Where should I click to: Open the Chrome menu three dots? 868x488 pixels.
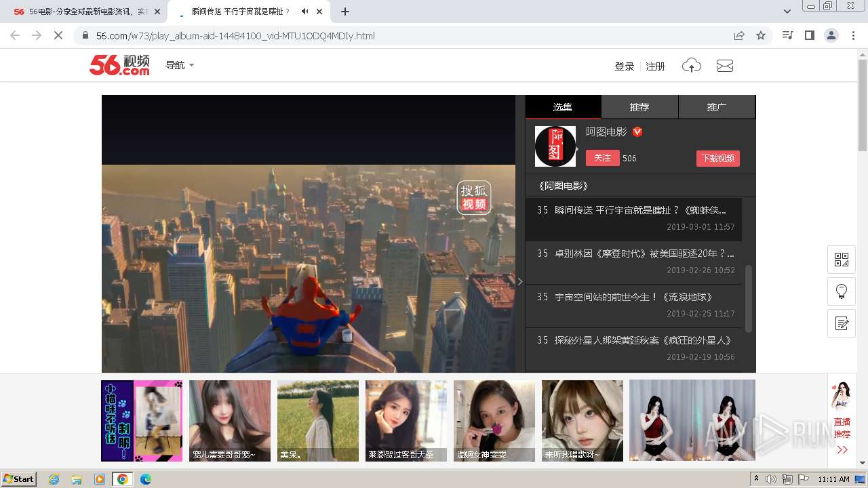[x=853, y=35]
